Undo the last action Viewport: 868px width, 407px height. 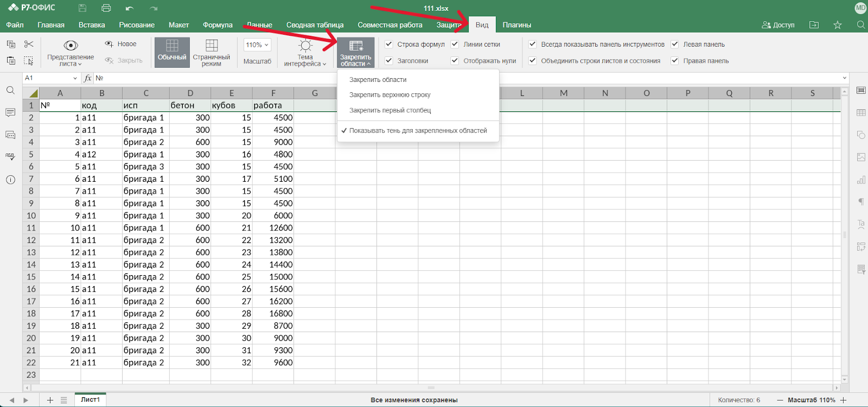click(x=130, y=8)
